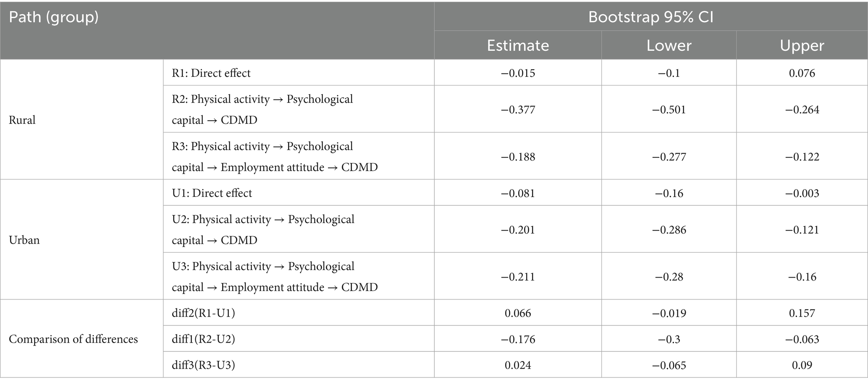Click the "diff1(R2-U2)" row label
Screen dimensions: 868x385
point(203,339)
